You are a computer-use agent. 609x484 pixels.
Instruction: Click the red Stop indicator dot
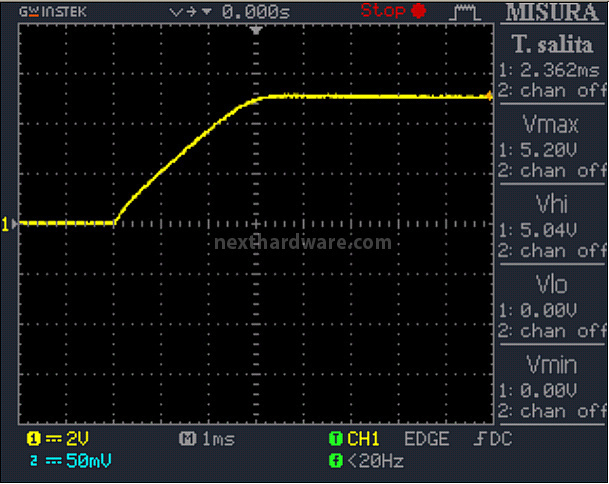[419, 10]
